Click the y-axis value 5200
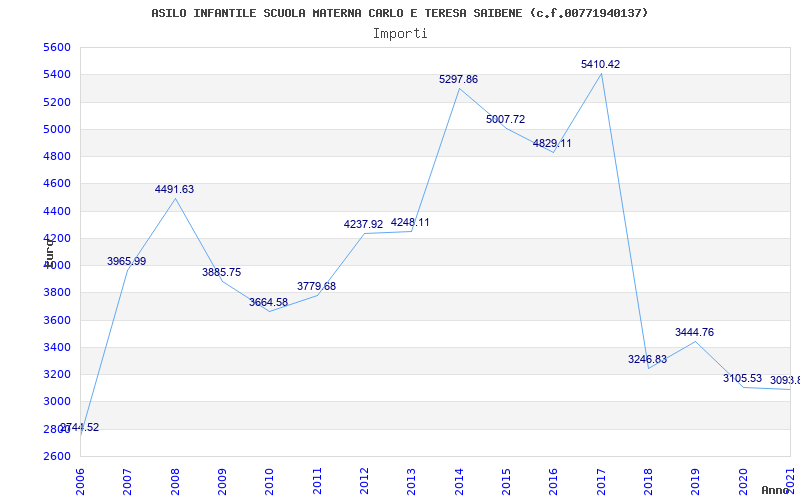The width and height of the screenshot is (800, 500). tap(57, 102)
